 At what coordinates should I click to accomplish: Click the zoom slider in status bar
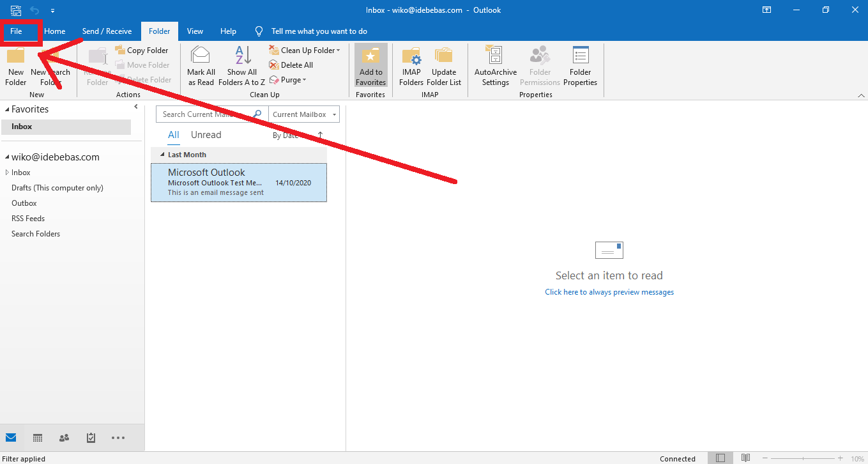point(802,458)
